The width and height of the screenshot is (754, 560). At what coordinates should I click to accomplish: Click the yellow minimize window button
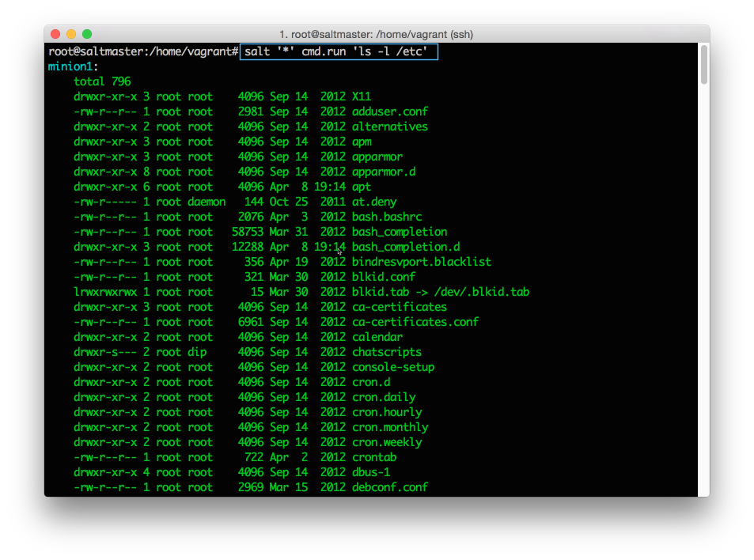click(71, 34)
